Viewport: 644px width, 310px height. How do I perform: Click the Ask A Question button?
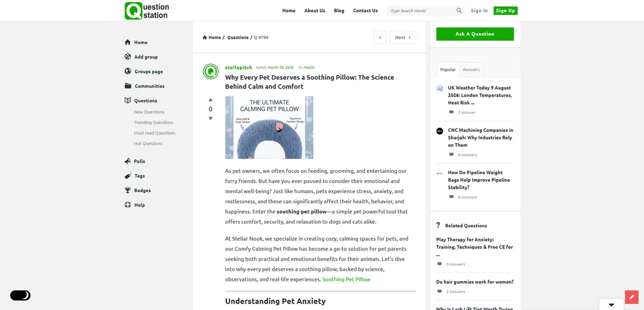475,34
